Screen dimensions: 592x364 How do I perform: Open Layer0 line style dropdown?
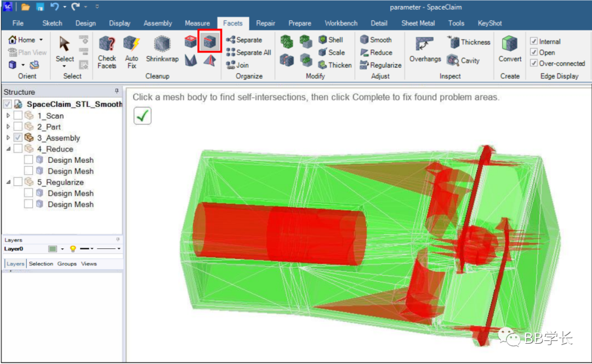point(109,248)
